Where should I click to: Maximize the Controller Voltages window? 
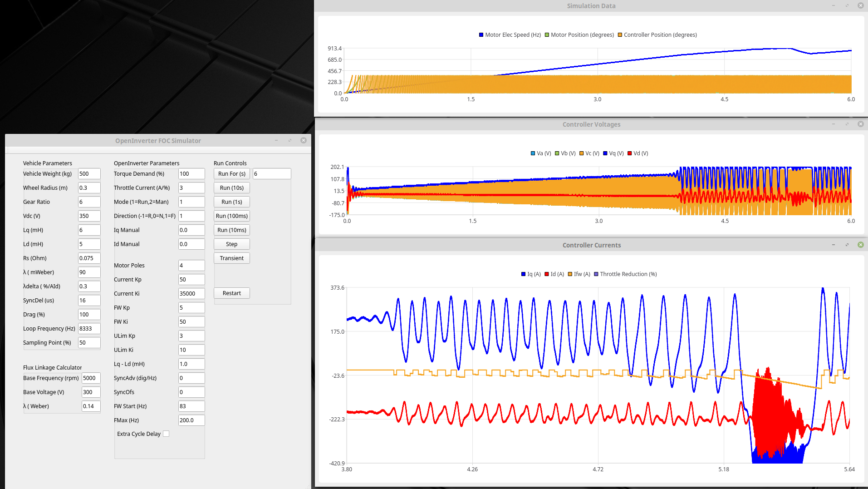tap(847, 124)
